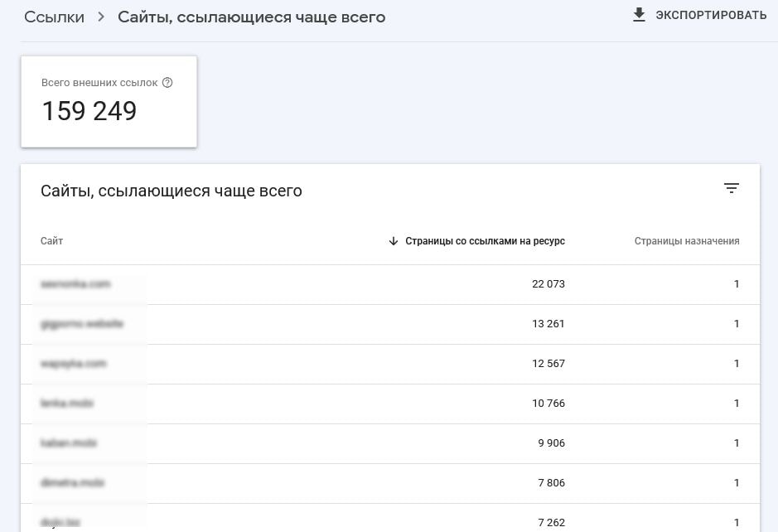778x532 pixels.
Task: Click the export download arrow icon
Action: pos(639,15)
